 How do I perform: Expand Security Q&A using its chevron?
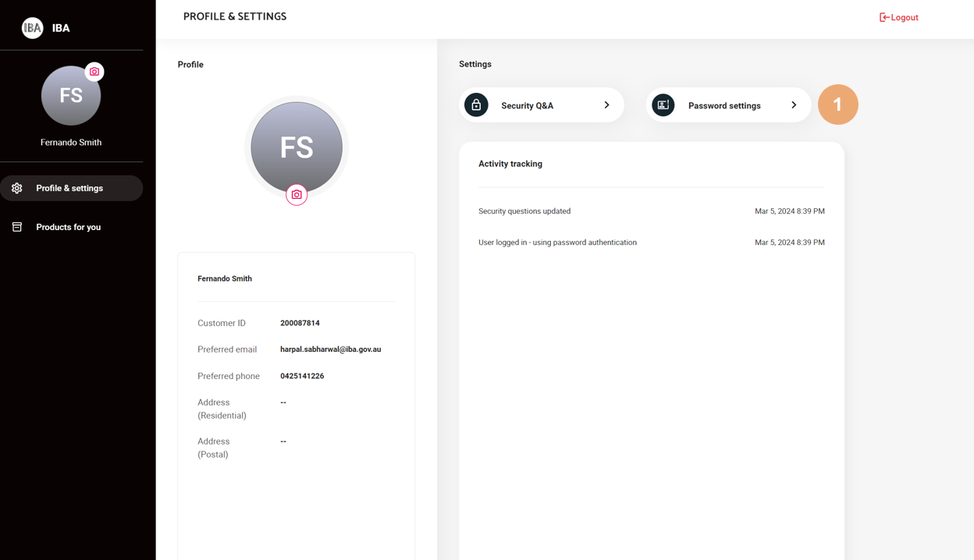click(606, 105)
